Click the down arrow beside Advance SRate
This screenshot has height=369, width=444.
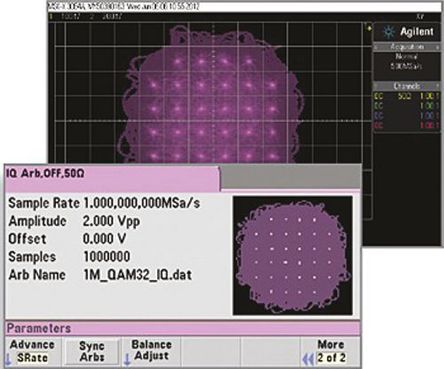click(x=8, y=360)
